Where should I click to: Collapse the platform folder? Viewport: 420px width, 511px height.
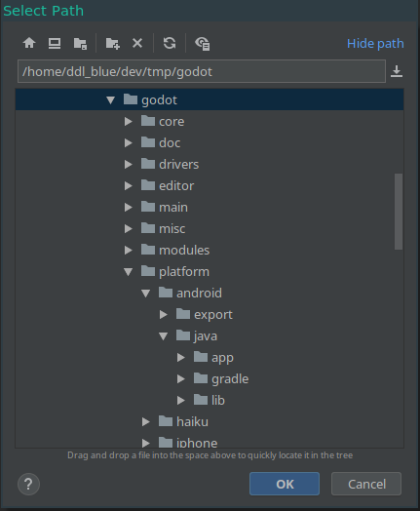click(129, 272)
